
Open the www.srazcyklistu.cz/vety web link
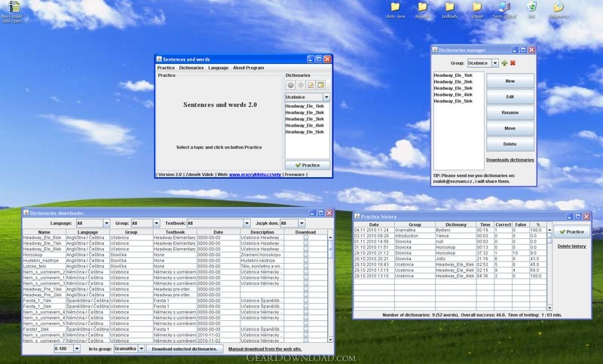pos(255,175)
